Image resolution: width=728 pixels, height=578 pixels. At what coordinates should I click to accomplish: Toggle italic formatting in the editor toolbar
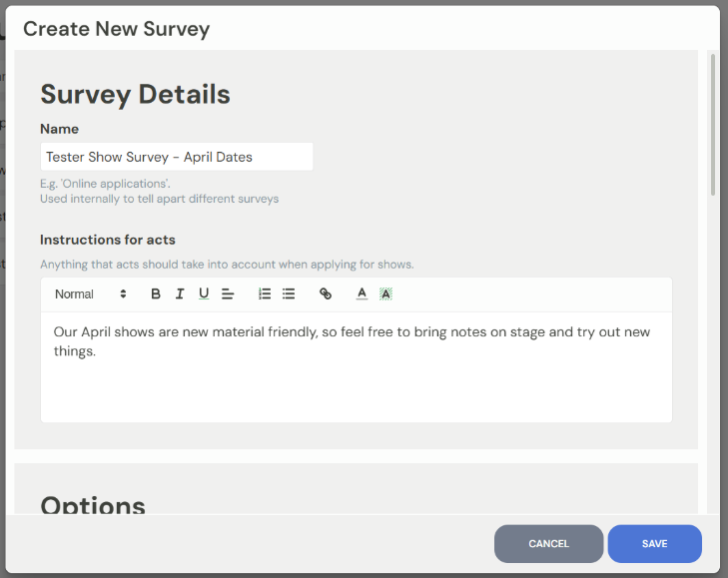pos(180,293)
